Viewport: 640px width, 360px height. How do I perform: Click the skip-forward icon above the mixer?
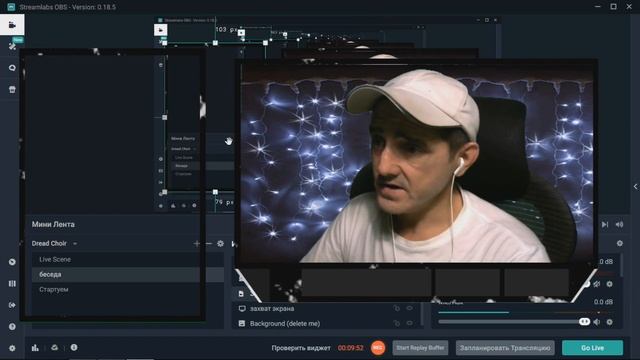pos(605,224)
